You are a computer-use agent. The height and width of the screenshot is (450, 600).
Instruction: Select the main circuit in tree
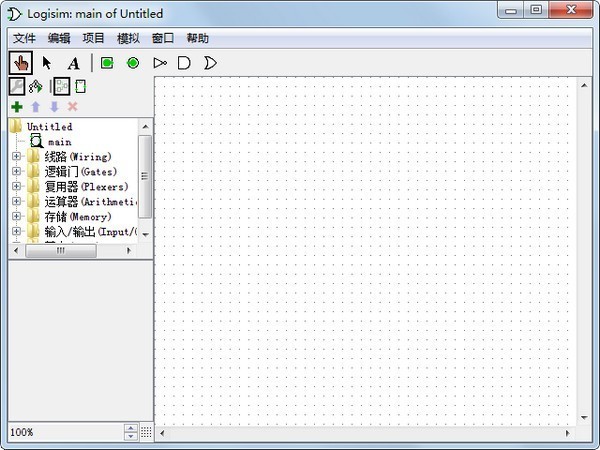tap(58, 142)
